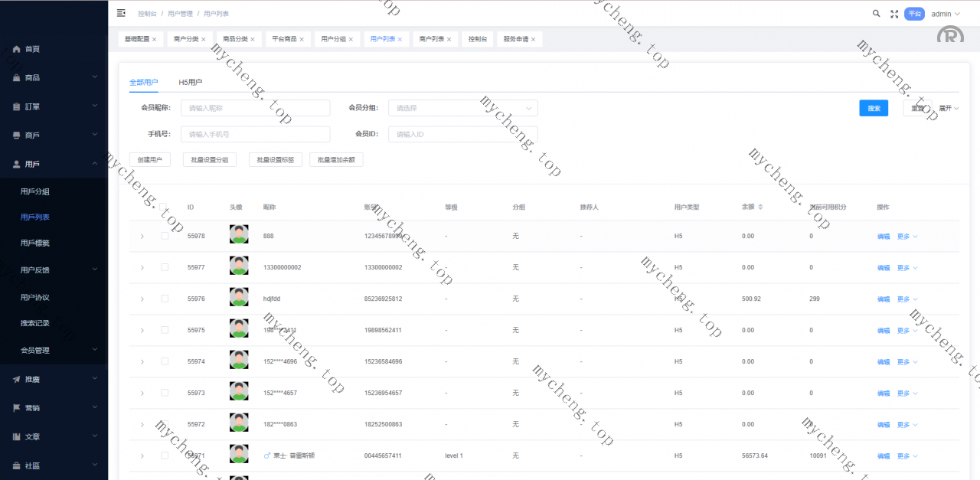
Task: Click the search magnifier icon in header
Action: point(877,14)
